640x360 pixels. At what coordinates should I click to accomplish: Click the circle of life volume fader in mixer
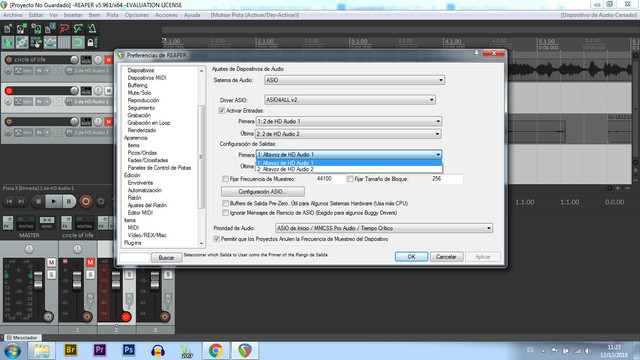pos(77,280)
